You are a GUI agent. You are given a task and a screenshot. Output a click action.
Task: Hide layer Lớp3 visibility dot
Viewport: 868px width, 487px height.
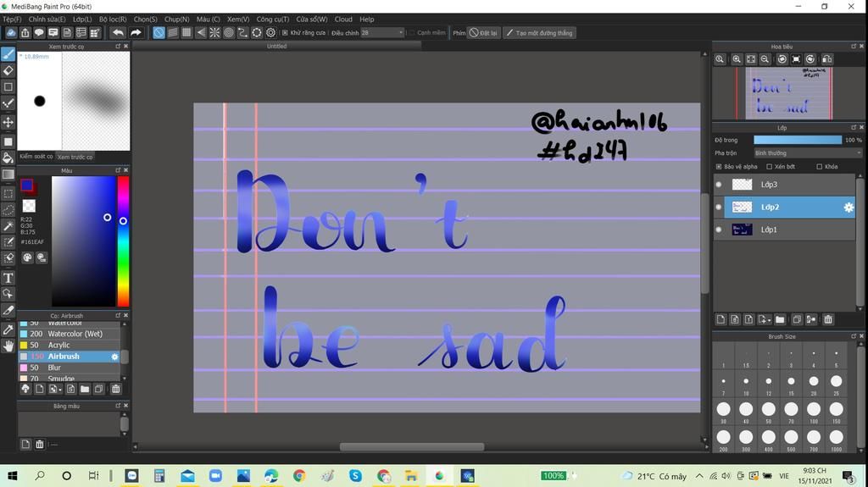719,185
